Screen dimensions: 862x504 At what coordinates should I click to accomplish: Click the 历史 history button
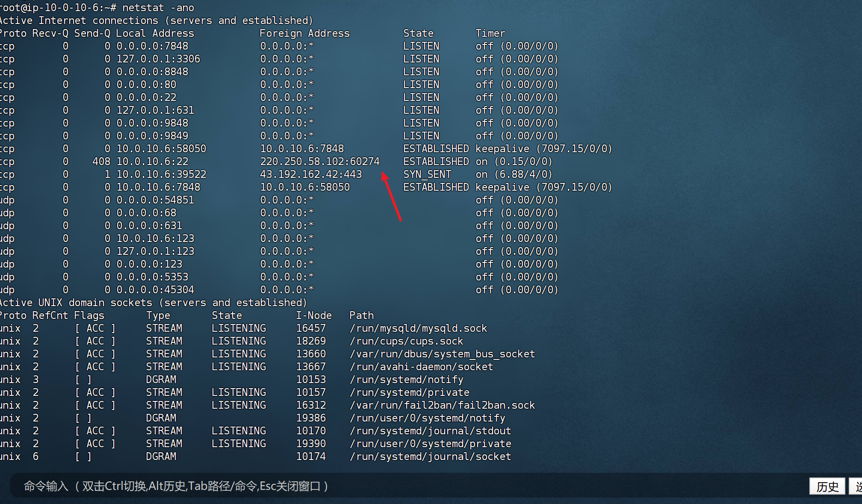pyautogui.click(x=827, y=486)
